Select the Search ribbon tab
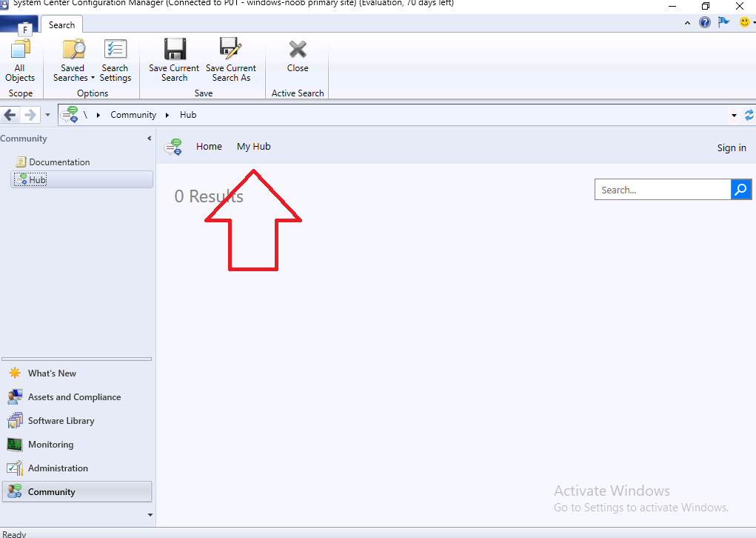756x538 pixels. (x=61, y=24)
